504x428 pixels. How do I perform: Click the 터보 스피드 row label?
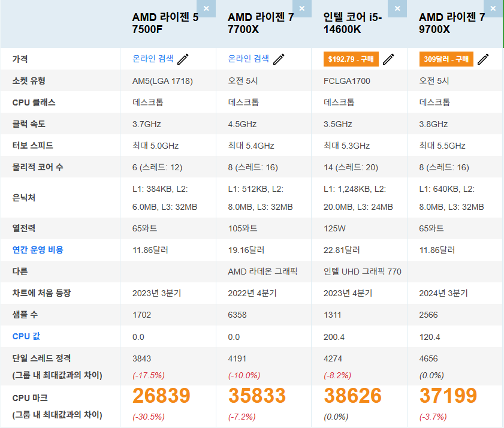(x=33, y=145)
